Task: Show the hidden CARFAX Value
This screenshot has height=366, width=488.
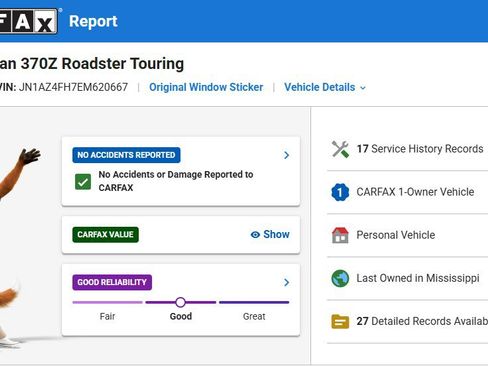Action: tap(270, 234)
